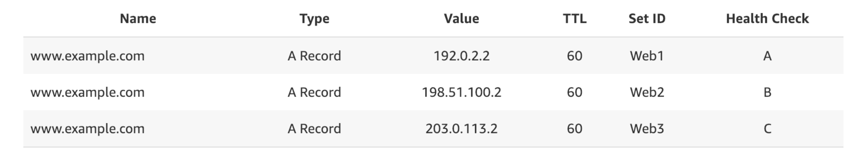Screen dimensions: 868x162
Task: Click the Web2 set ID cell
Action: pos(647,92)
